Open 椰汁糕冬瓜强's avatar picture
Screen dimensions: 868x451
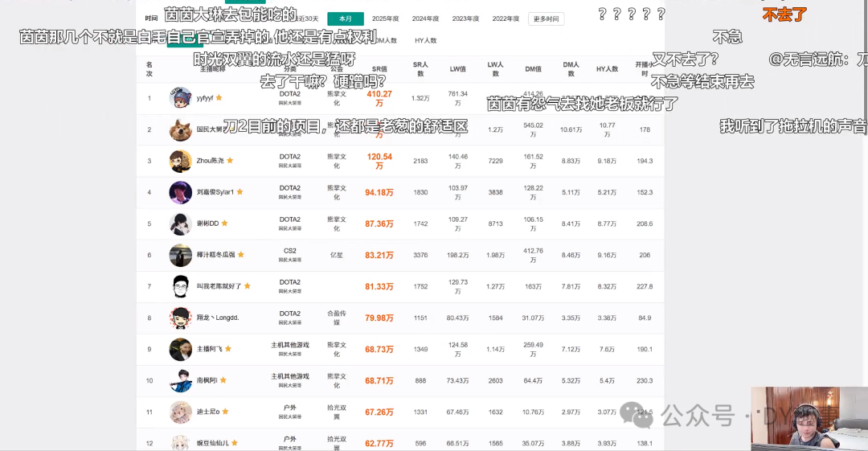pos(181,255)
